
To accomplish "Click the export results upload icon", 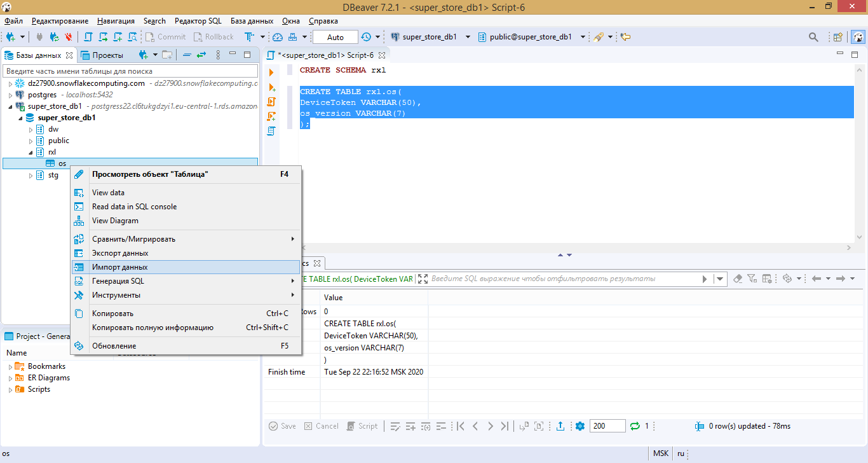I will [x=560, y=426].
